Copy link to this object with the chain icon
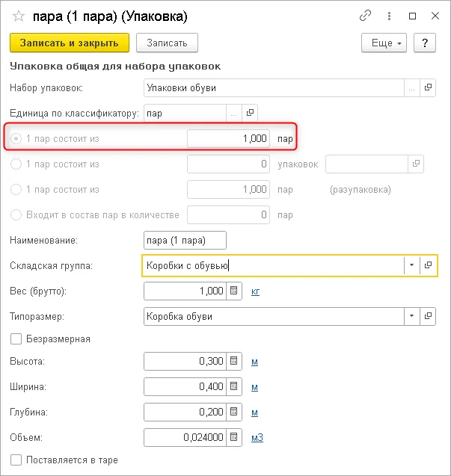Screen dimensions: 451x476 (x=365, y=16)
